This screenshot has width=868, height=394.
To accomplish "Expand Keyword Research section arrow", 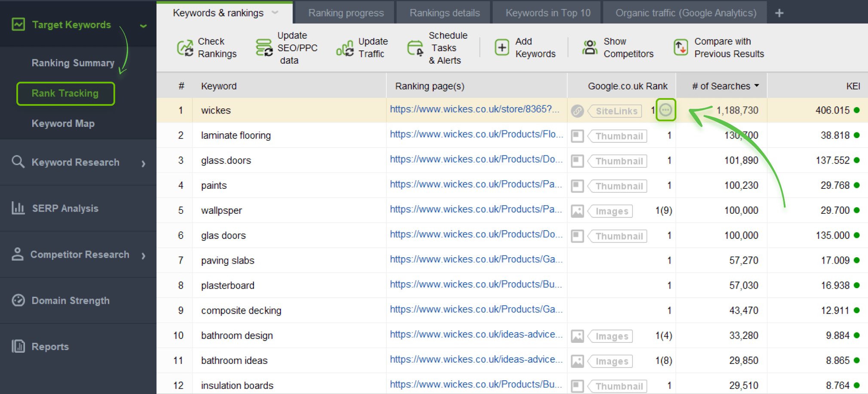I will click(x=144, y=163).
